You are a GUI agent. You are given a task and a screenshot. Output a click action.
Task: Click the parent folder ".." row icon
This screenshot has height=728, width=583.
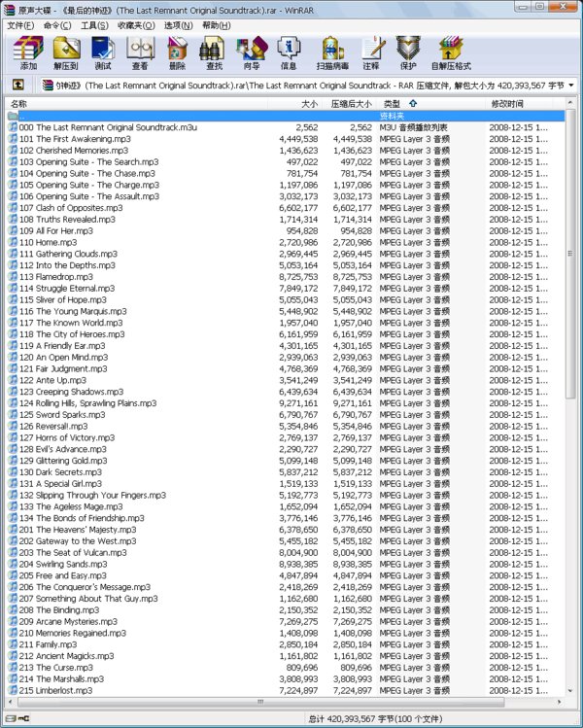point(13,116)
